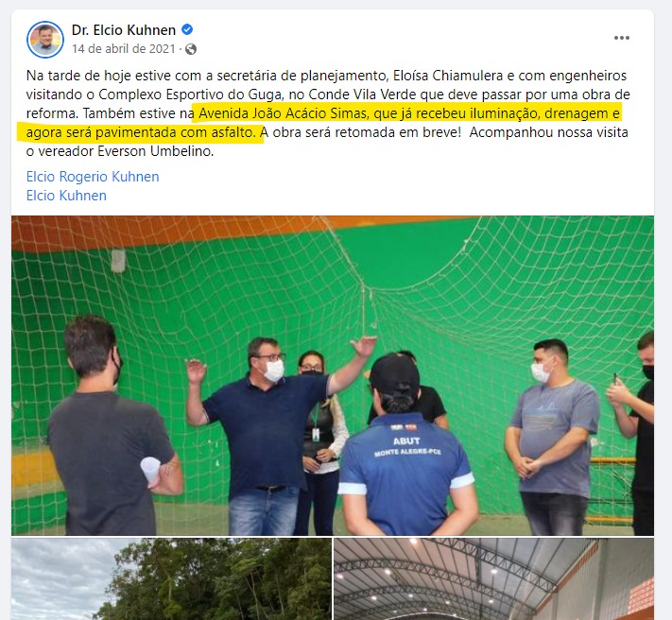Screen dimensions: 672x620
Task: Open the large photo with green net
Action: pos(333,375)
